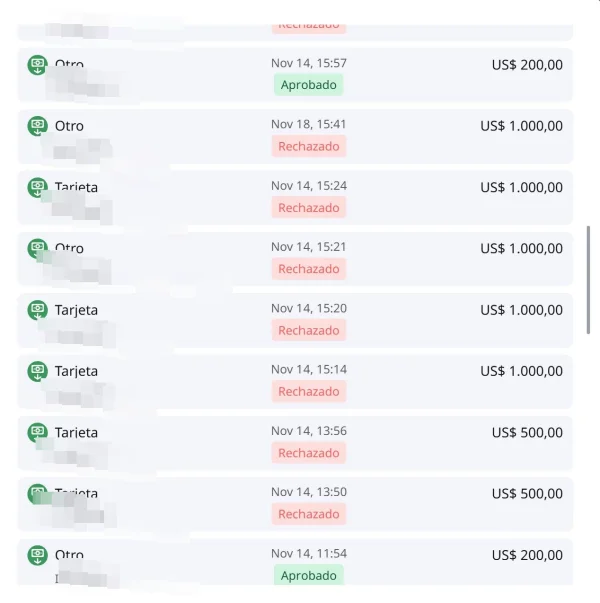600x603 pixels.
Task: Select the deposit icon for Nov 14, 11:54 transaction
Action: point(37,555)
